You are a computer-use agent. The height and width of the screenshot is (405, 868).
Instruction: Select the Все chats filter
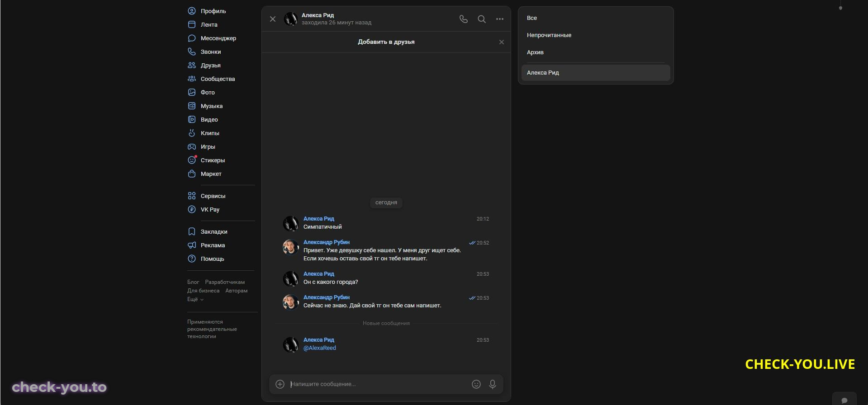point(596,18)
